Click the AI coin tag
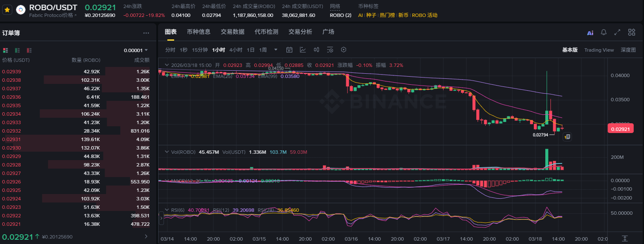 361,15
